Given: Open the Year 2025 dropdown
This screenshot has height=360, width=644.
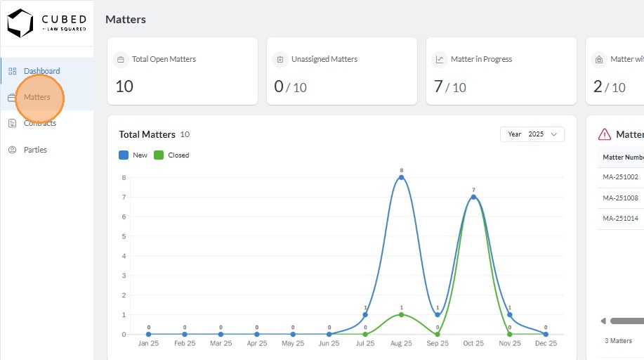Looking at the screenshot, I should (532, 134).
